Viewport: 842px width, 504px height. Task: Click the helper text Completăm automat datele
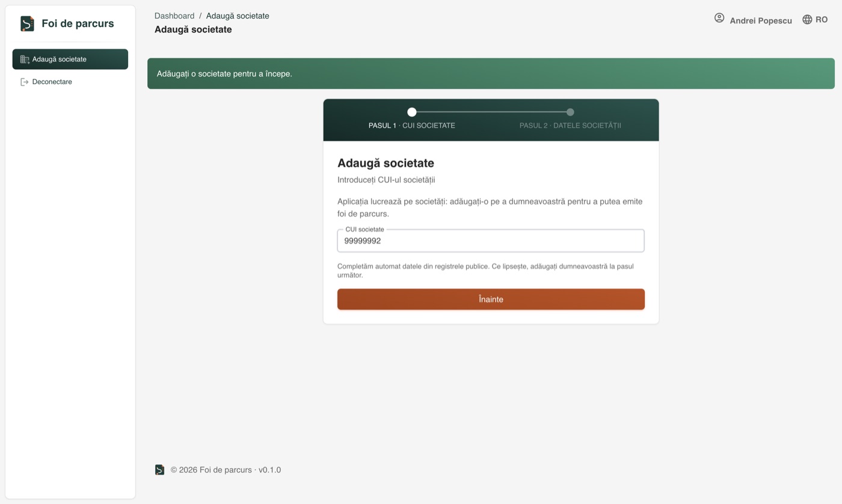[x=485, y=271]
